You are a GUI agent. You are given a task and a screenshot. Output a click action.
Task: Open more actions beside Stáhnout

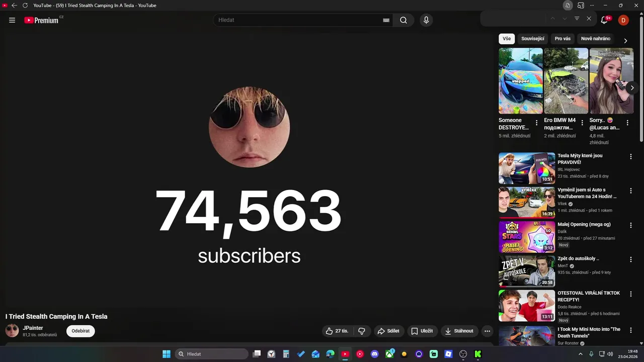coord(487,331)
